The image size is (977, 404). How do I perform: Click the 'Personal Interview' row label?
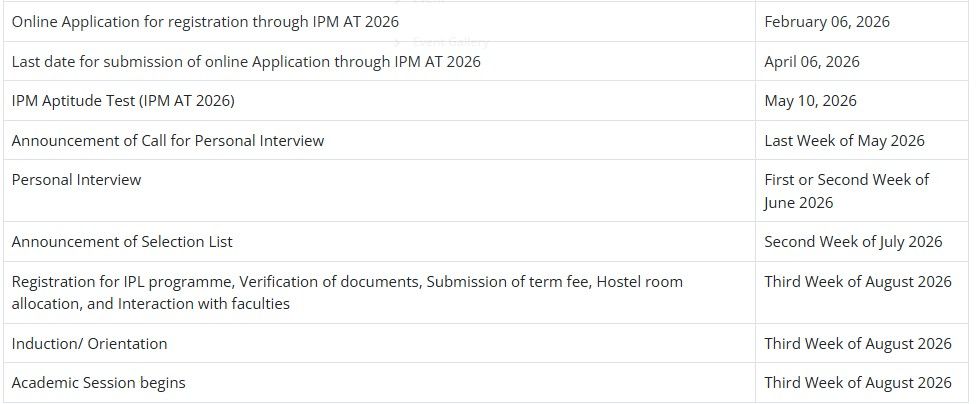point(76,180)
